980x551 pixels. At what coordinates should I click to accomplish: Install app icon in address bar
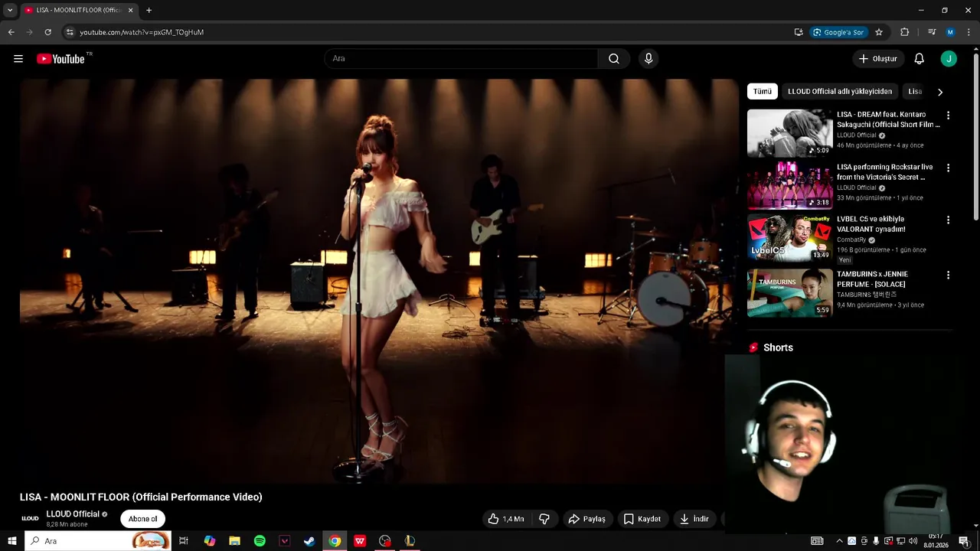point(799,32)
